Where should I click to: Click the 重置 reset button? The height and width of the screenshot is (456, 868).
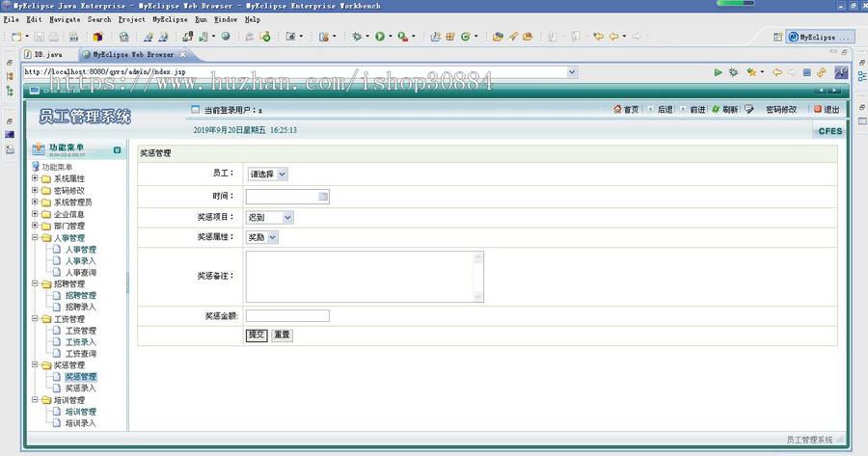[282, 335]
